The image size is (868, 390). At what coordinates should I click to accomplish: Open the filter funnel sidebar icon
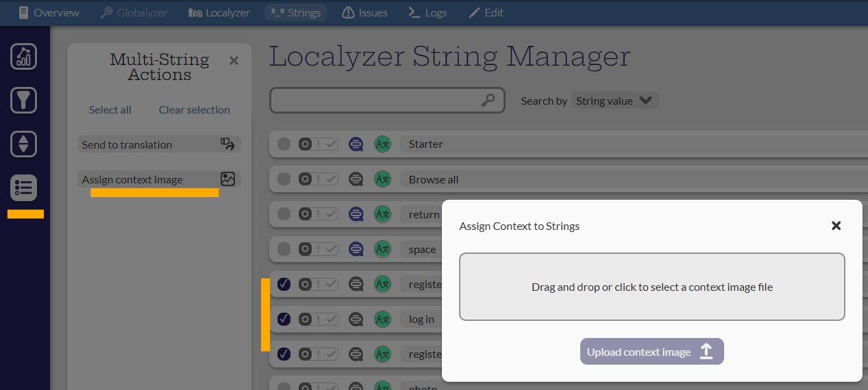tap(24, 101)
